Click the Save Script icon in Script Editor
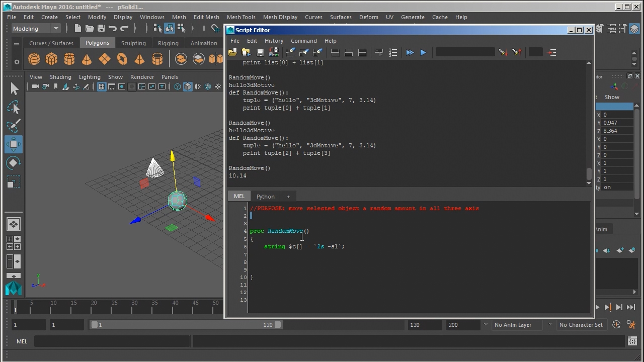 point(260,52)
